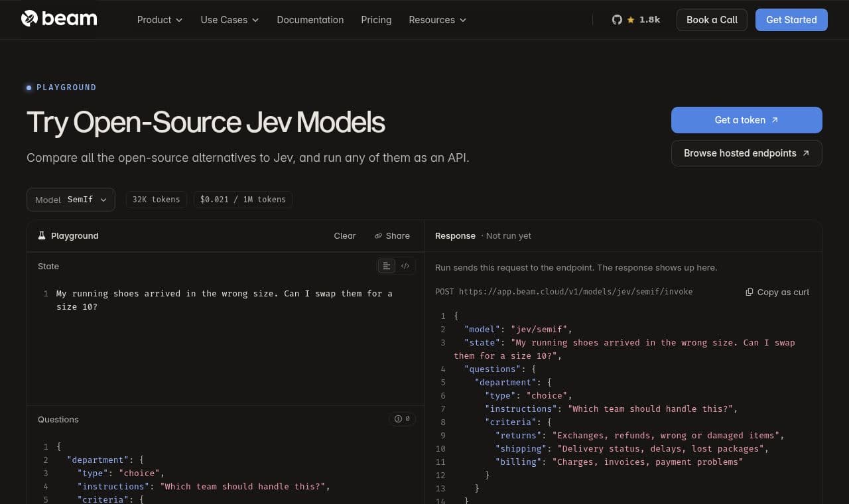Screen dimensions: 849x504
Task: Click the "shipping" criteria line in the request
Action: pos(632,449)
